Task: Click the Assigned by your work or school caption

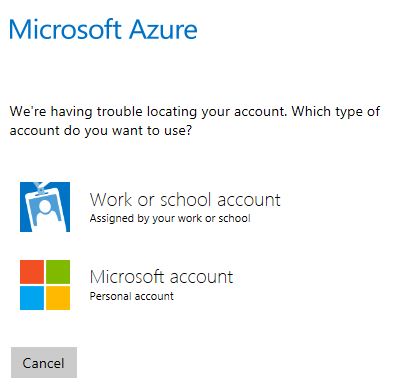Action: coord(170,219)
